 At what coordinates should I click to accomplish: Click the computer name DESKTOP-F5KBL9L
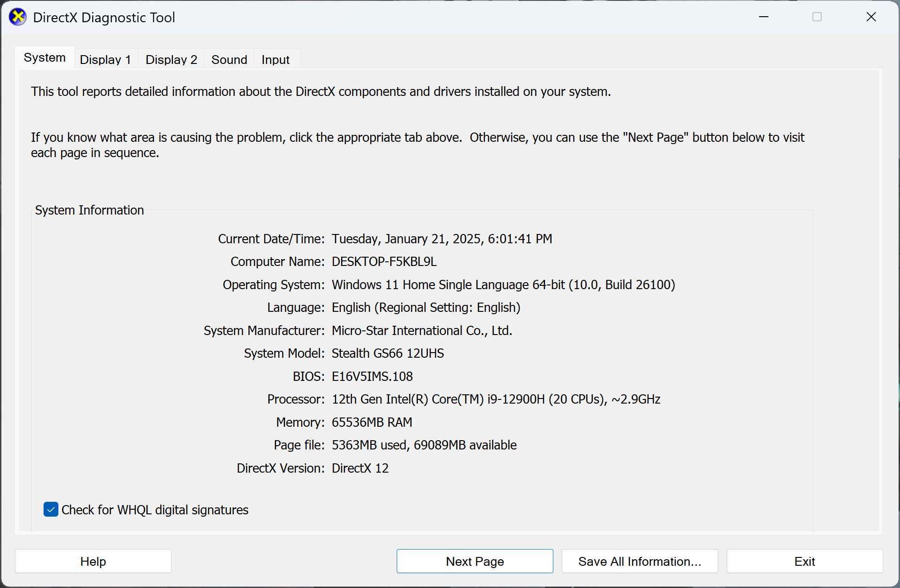[384, 262]
